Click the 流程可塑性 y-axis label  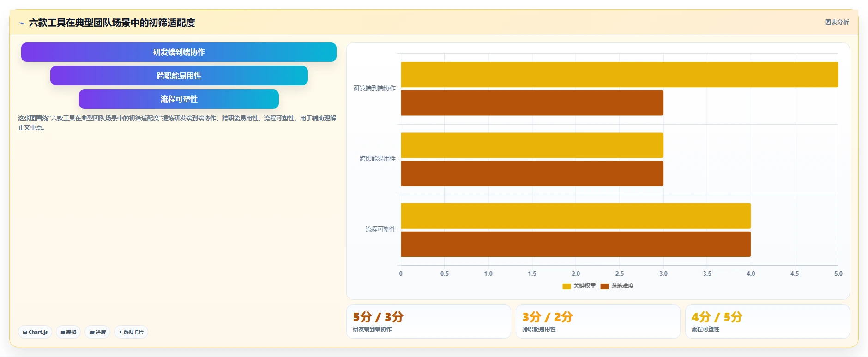[x=380, y=229]
